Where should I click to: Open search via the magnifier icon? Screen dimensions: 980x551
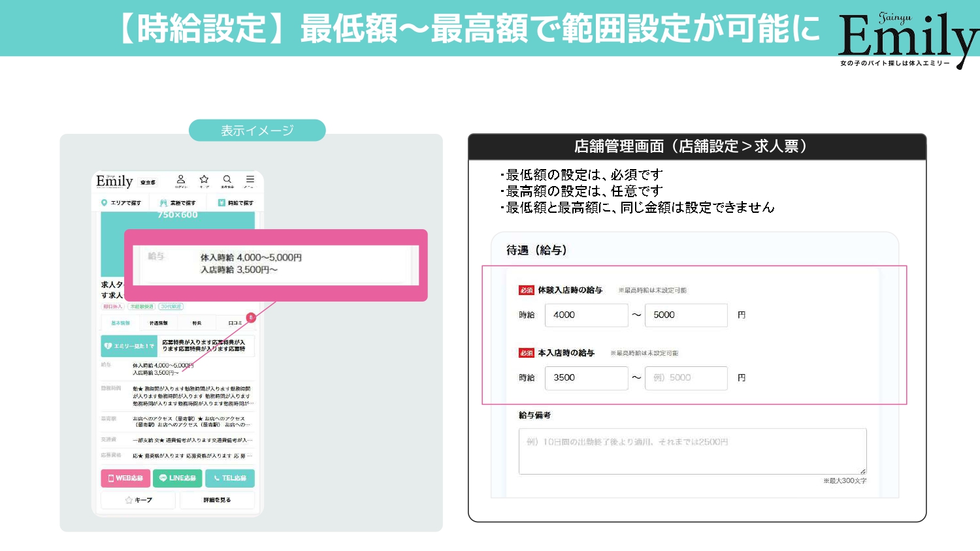click(227, 180)
